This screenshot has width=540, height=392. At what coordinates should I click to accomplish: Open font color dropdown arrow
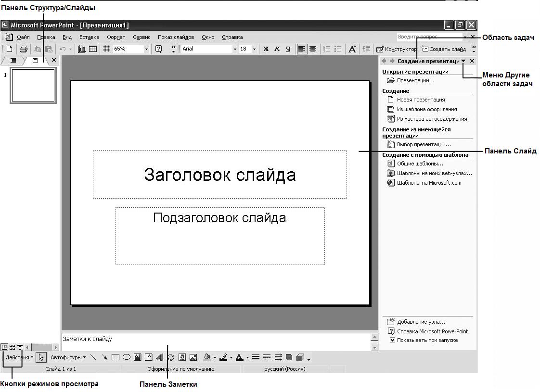click(247, 357)
